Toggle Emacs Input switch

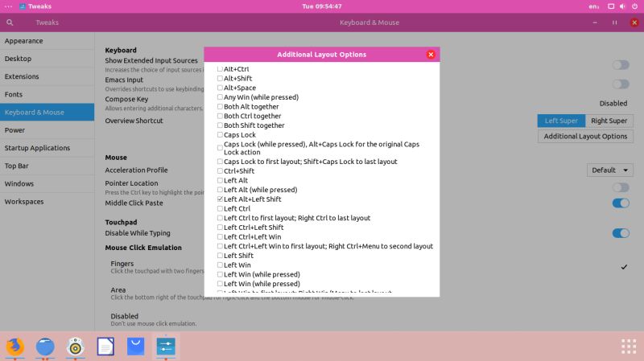click(x=620, y=84)
